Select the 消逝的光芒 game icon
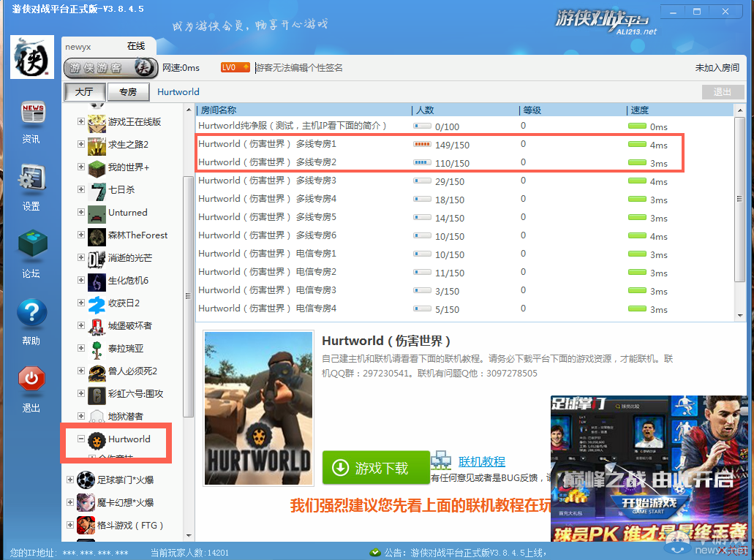This screenshot has width=754, height=560. (97, 259)
